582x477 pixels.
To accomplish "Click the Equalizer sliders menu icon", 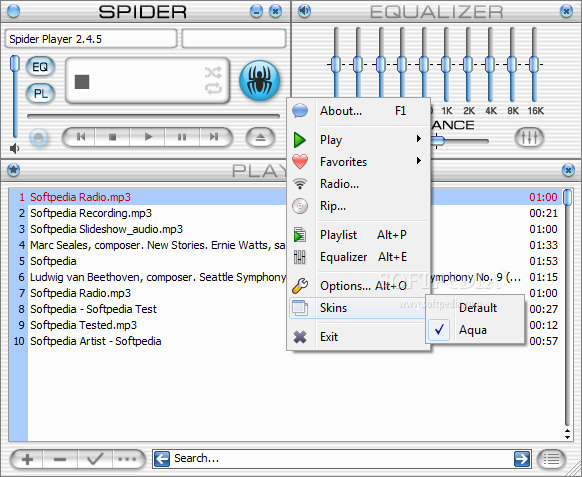I will (x=300, y=257).
